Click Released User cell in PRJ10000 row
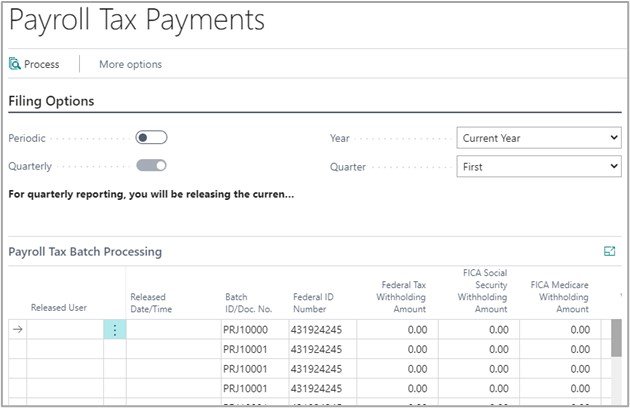This screenshot has height=408, width=630. (x=65, y=330)
